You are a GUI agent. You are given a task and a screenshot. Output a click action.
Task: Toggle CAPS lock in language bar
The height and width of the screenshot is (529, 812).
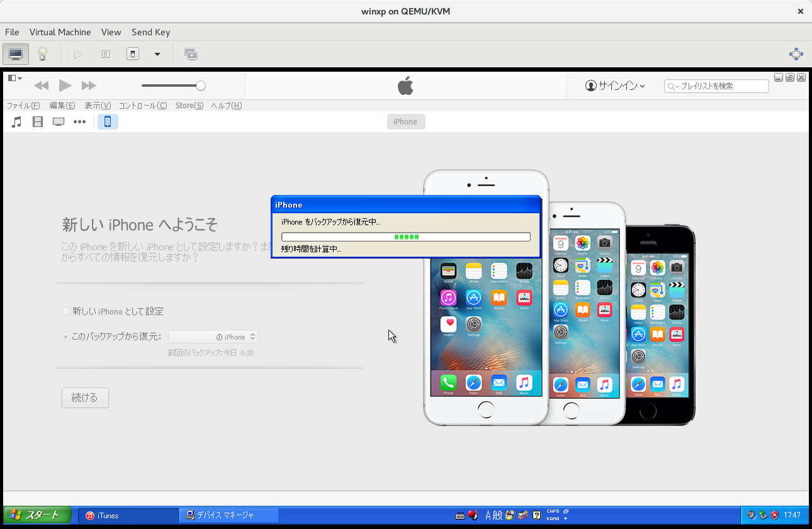point(553,511)
